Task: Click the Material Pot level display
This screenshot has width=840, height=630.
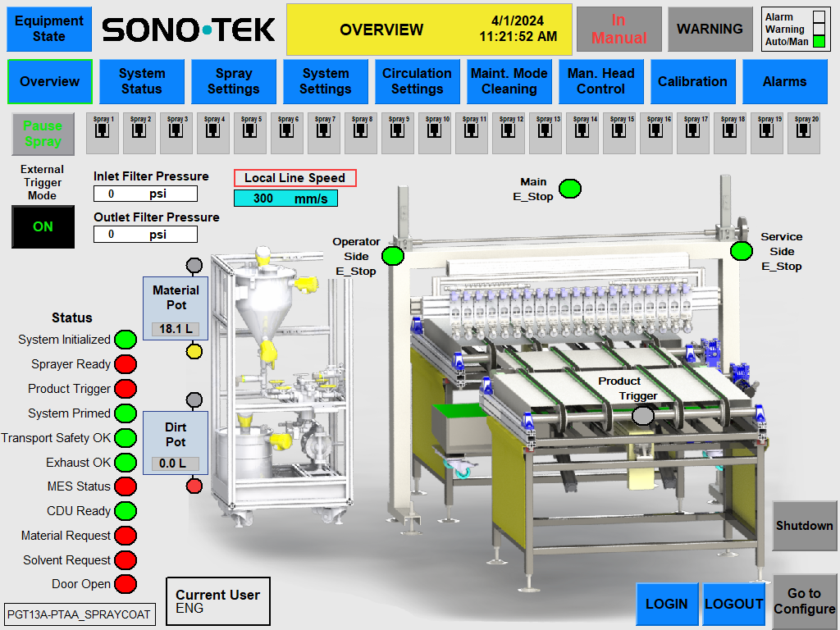Action: tap(176, 329)
